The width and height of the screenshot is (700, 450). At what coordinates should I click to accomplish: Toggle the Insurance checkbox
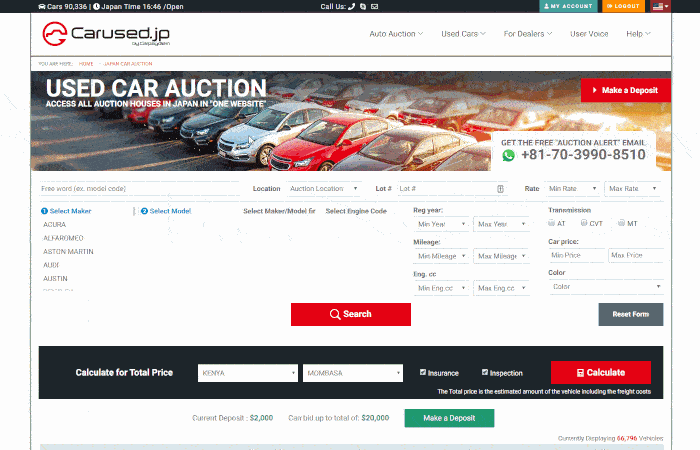pos(423,372)
